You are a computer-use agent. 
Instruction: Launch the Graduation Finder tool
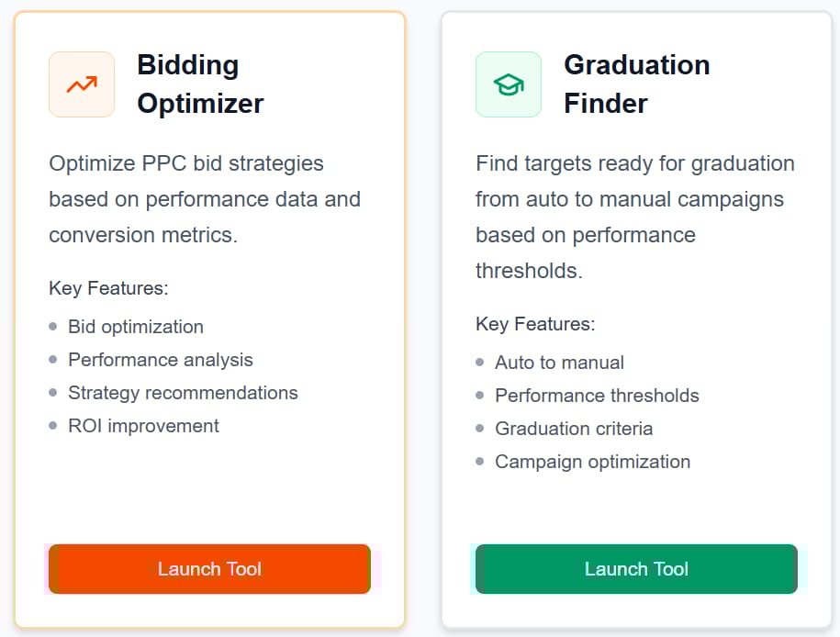click(x=636, y=569)
